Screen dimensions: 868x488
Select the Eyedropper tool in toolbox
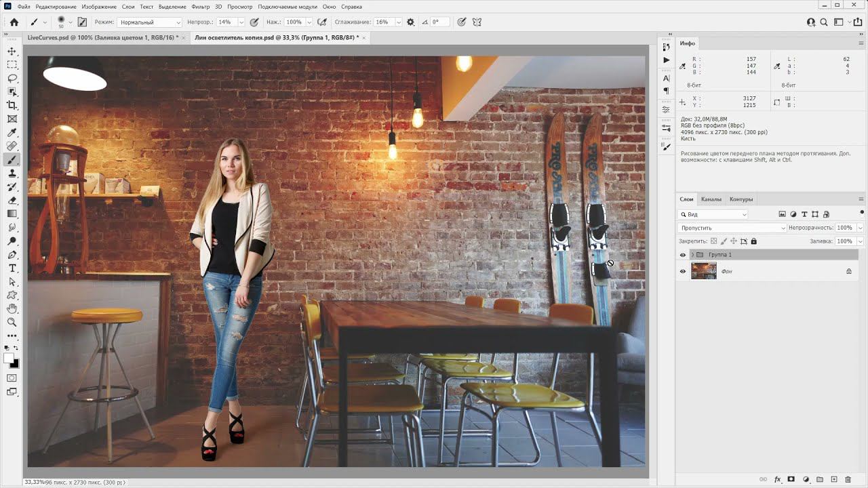[12, 133]
